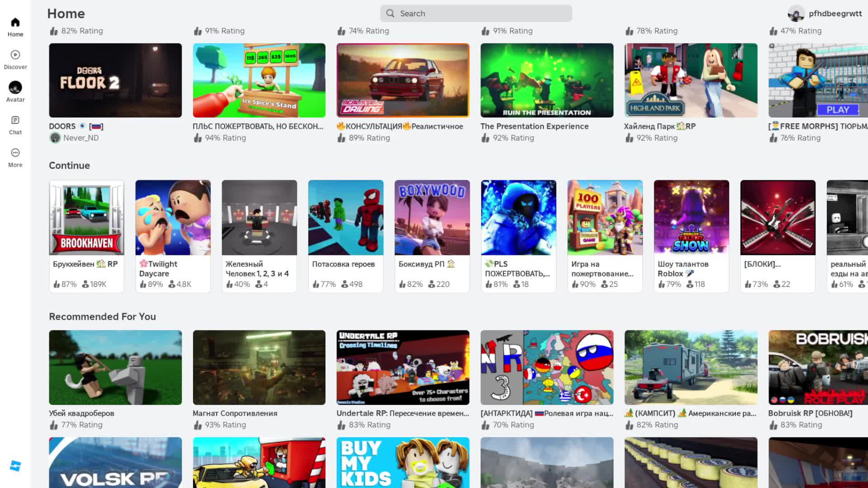Open the Buy My Kids game thumbnail
The image size is (868, 488).
[403, 462]
